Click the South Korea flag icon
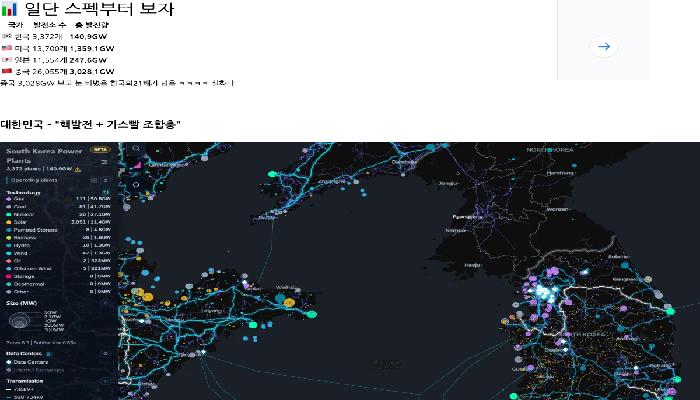The image size is (700, 400). pos(6,36)
